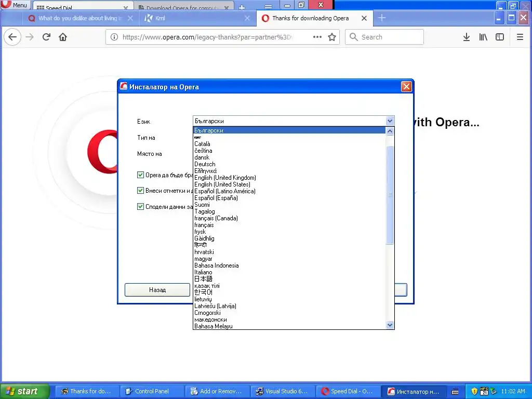Viewport: 532px width, 399px height.
Task: Click the Firefox Search box
Action: (x=384, y=37)
